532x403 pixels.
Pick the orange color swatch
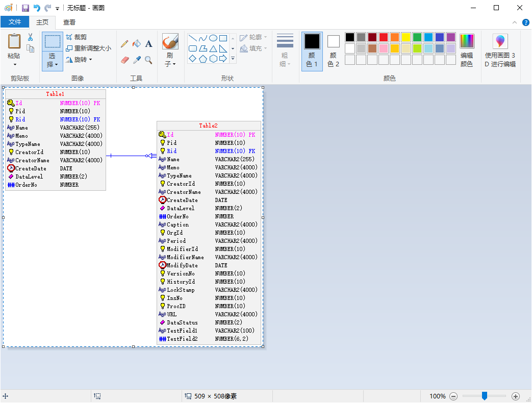(395, 37)
